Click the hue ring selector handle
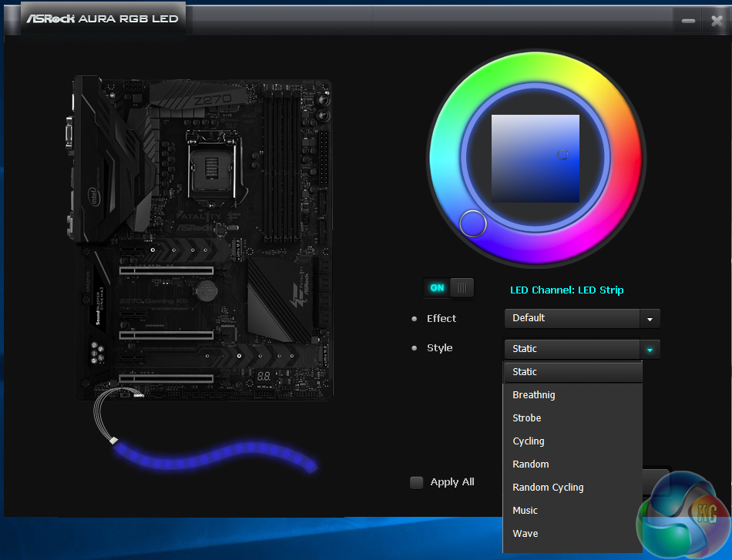Image resolution: width=732 pixels, height=560 pixels. click(x=473, y=223)
